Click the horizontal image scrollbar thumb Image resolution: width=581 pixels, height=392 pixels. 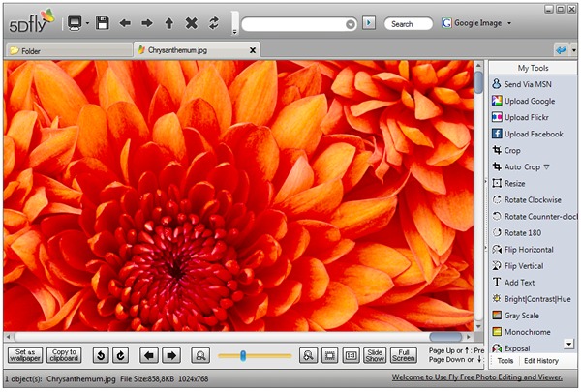tap(445, 337)
